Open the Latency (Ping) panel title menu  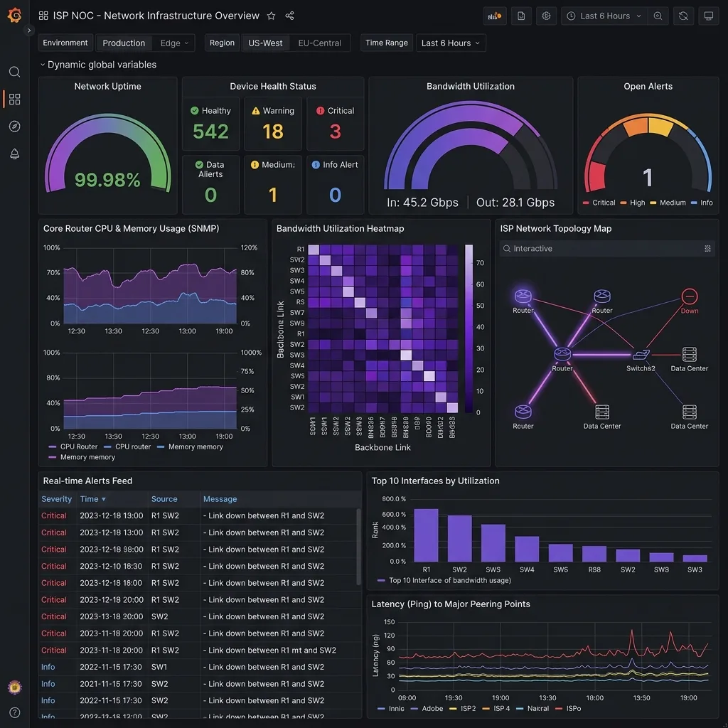coord(450,604)
